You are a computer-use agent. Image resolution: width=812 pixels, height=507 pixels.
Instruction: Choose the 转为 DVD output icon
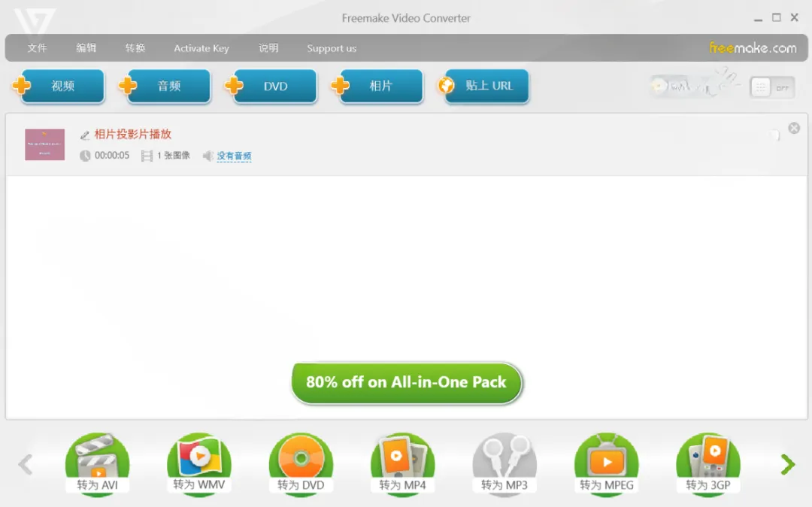(x=301, y=465)
